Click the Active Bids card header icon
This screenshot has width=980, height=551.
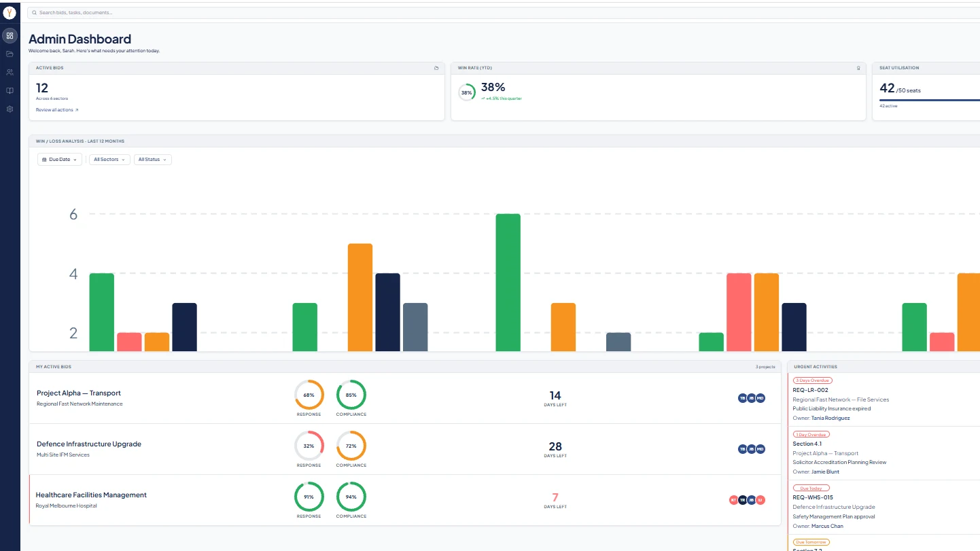pos(436,68)
